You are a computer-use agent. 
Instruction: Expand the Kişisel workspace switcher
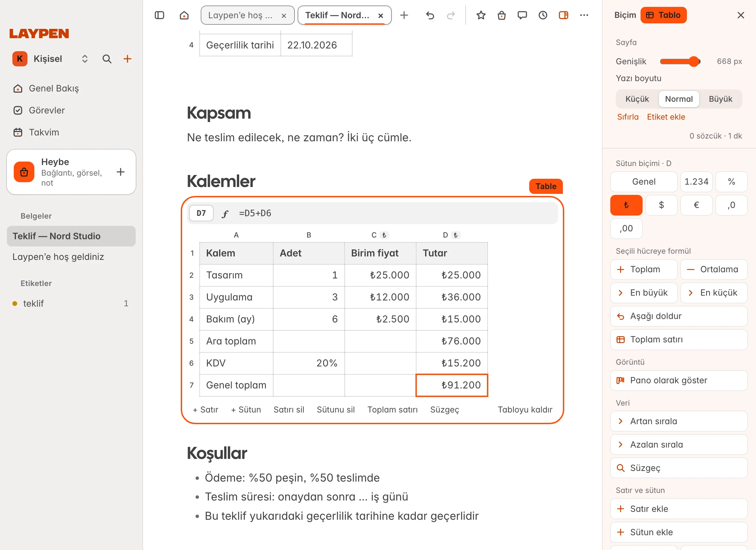85,59
